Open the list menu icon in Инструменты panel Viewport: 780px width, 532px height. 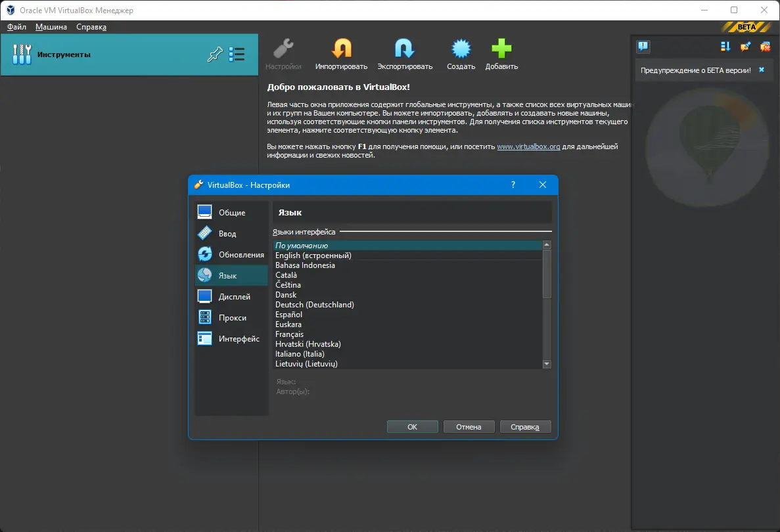237,55
